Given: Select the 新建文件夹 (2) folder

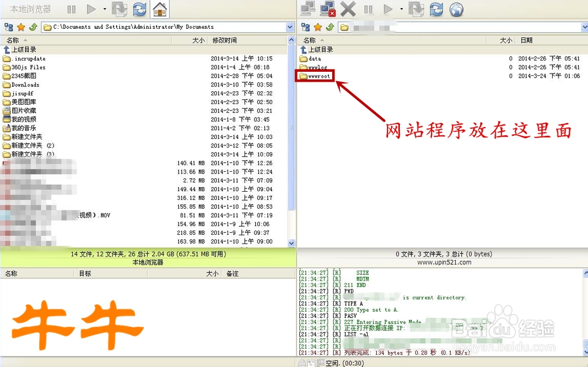Looking at the screenshot, I should (x=28, y=146).
